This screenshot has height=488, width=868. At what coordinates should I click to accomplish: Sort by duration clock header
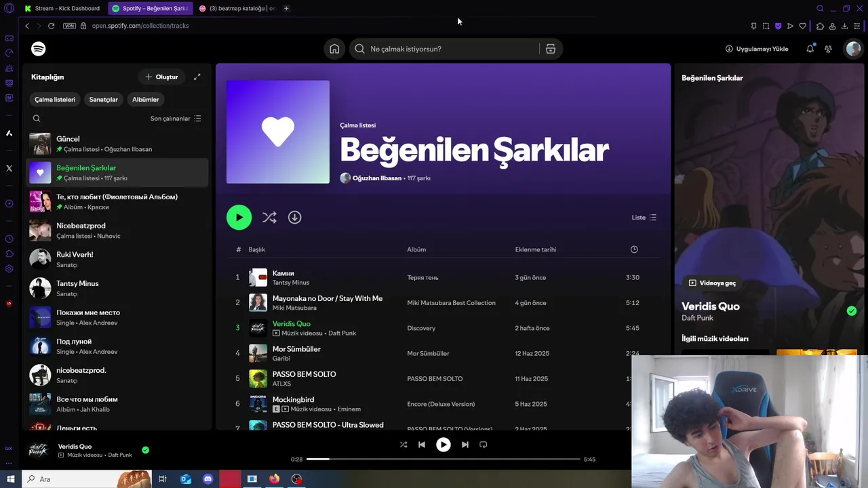634,249
